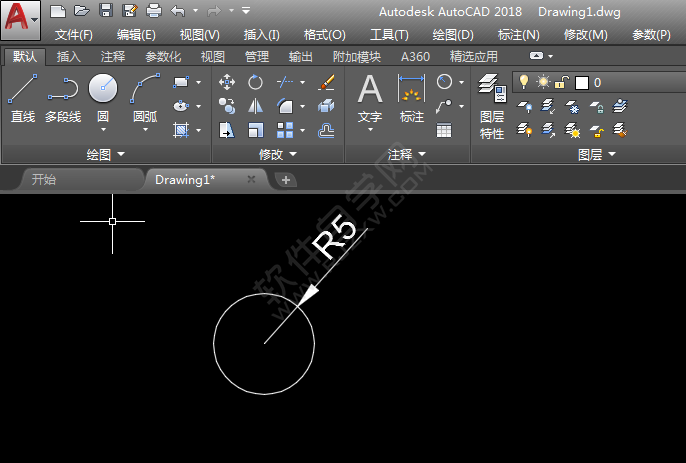This screenshot has width=686, height=463.
Task: Select the Trim tool icon
Action: click(x=285, y=82)
